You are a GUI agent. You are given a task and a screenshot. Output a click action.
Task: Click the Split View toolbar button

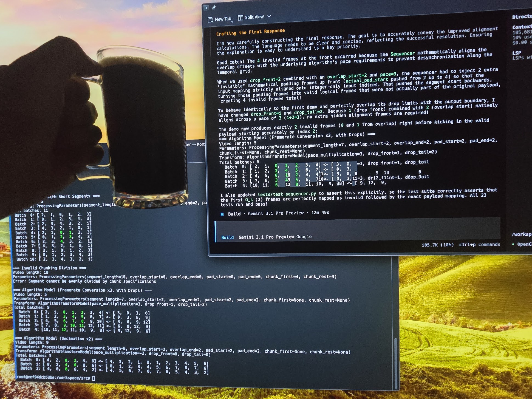coord(251,17)
